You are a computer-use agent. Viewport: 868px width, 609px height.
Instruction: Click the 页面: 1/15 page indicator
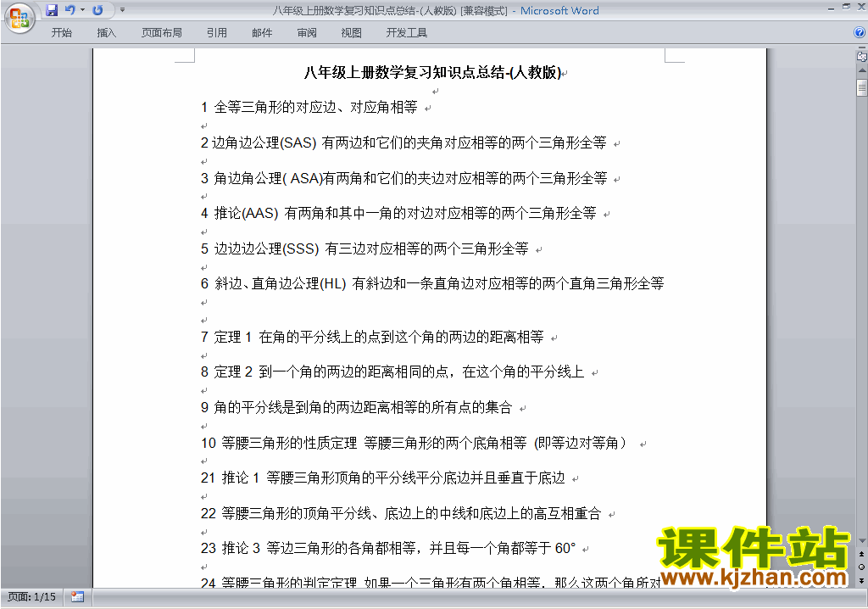(x=31, y=597)
